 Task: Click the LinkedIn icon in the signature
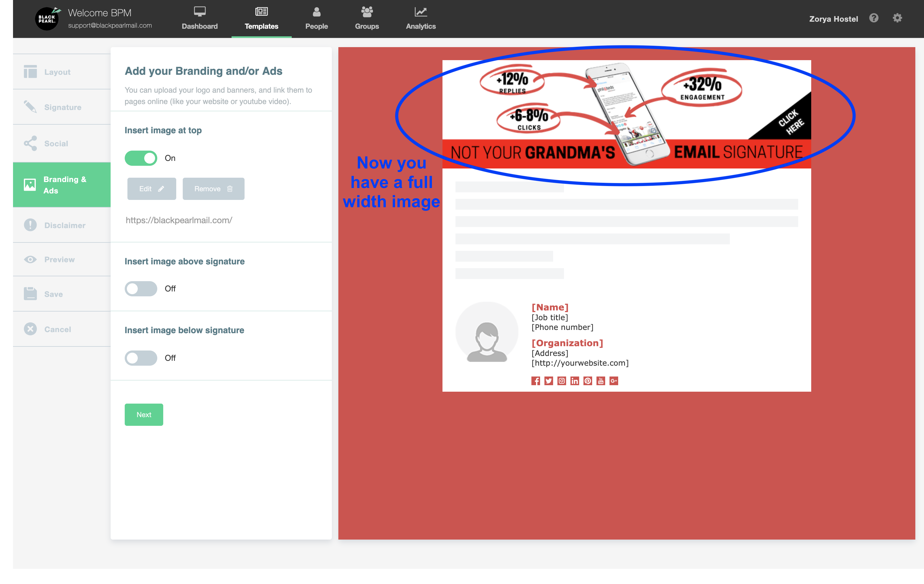tap(575, 381)
